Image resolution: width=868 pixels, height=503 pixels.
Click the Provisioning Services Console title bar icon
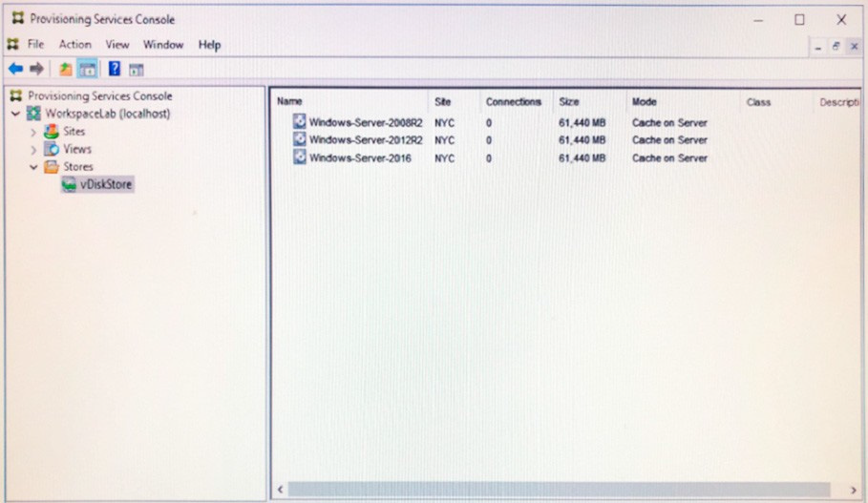point(18,19)
